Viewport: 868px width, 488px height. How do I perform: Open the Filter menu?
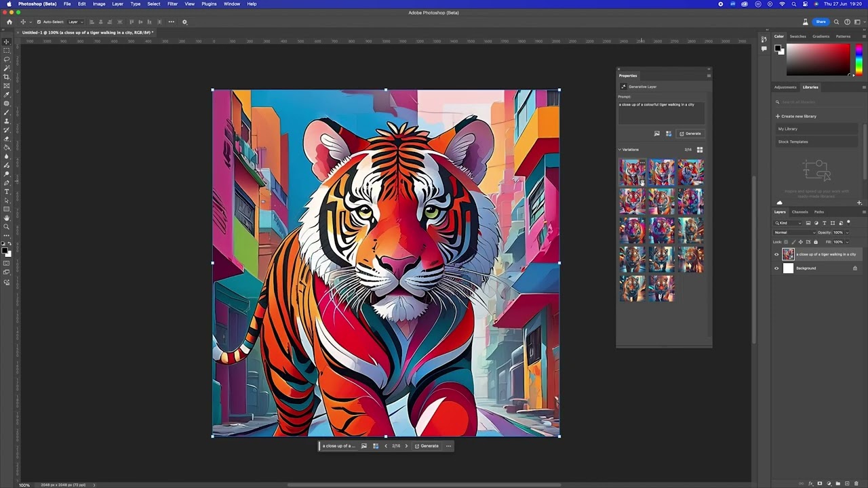click(172, 4)
